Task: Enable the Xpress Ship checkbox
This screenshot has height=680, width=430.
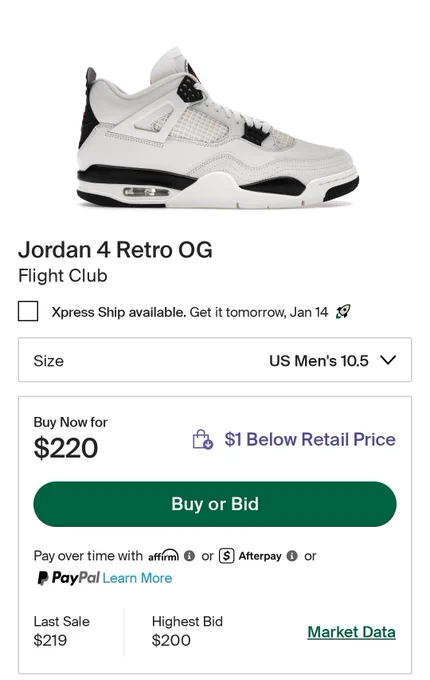Action: tap(28, 311)
